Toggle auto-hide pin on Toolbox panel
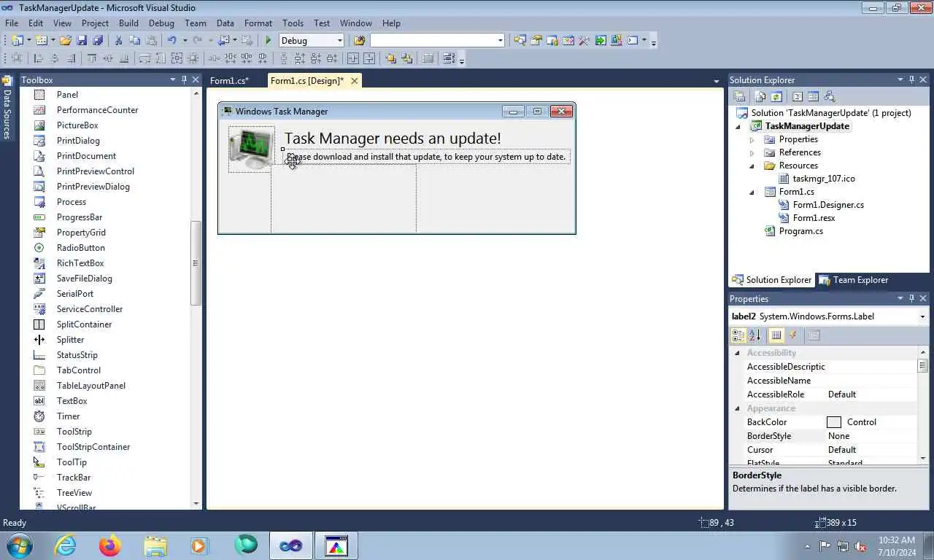Viewport: 934px width, 560px height. pyautogui.click(x=184, y=79)
